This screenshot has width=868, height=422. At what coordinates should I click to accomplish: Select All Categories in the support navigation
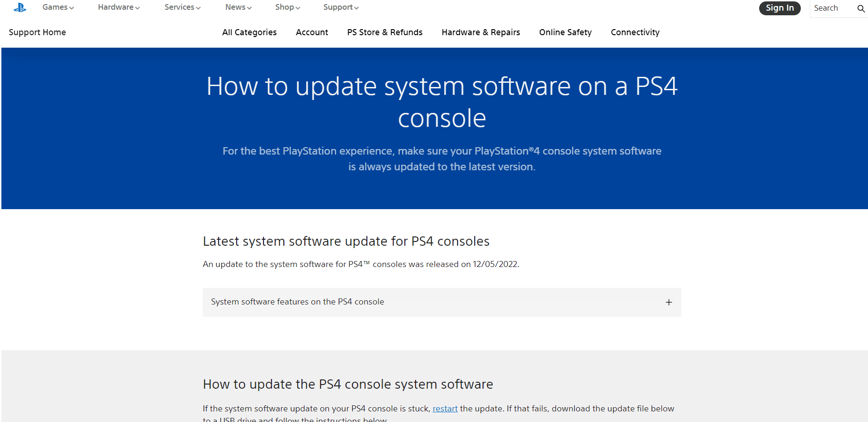(x=249, y=32)
